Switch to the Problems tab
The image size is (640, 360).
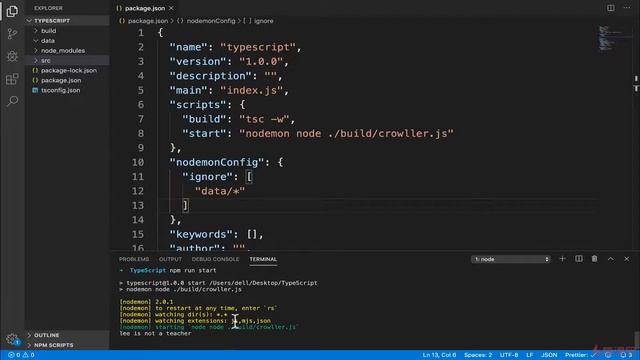[x=134, y=259]
